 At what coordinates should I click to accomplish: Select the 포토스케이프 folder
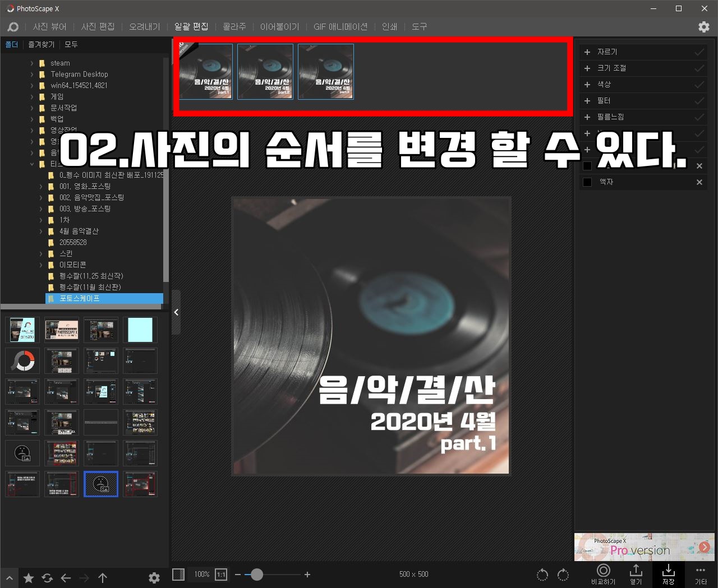tap(104, 299)
